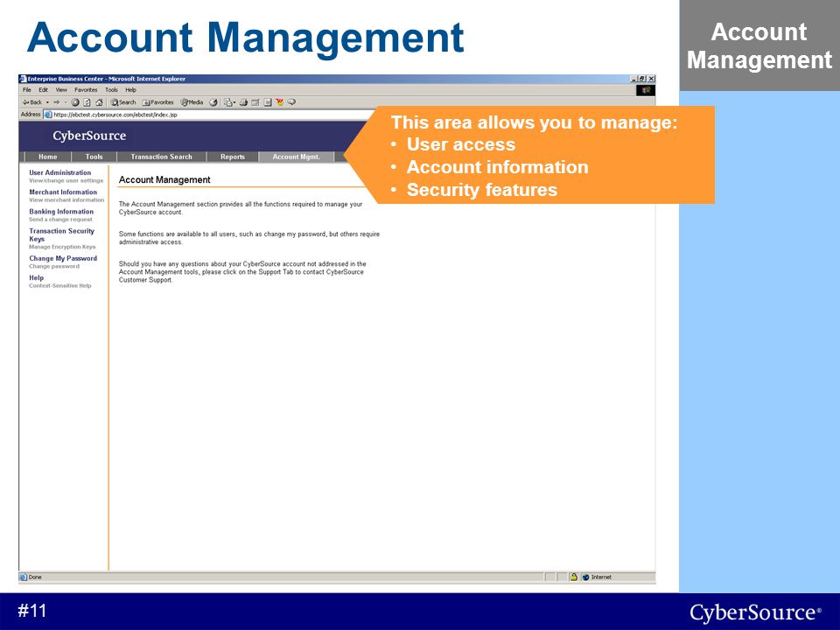
Task: Click the page icon beside the URL
Action: point(48,115)
